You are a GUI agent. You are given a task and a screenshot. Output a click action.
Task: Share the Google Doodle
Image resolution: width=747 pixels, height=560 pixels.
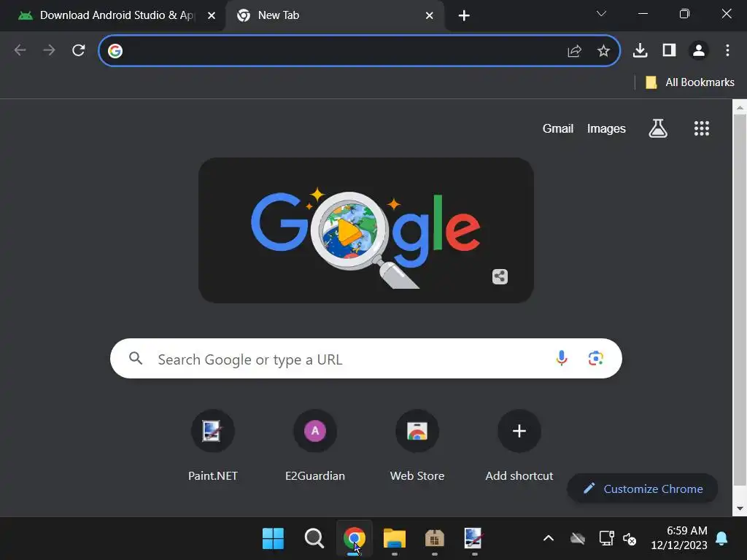pos(500,276)
